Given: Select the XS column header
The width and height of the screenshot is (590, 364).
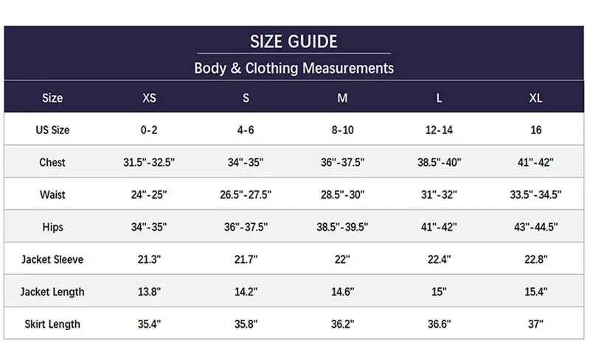Looking at the screenshot, I should pos(149,98).
